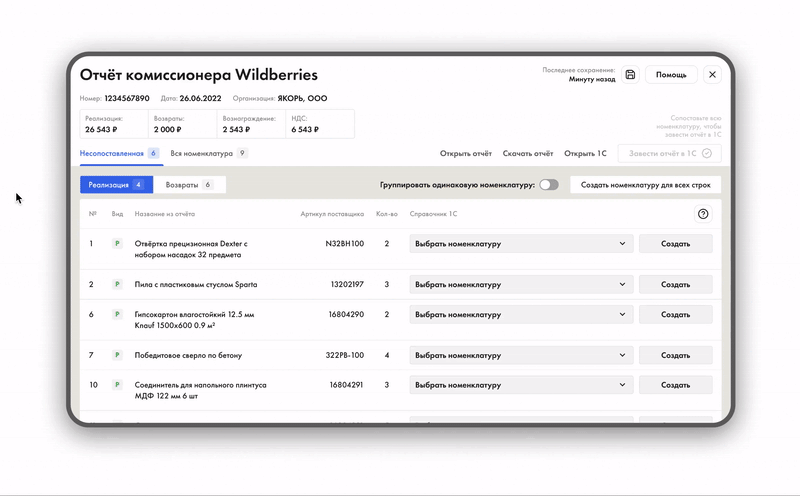Click Открыть 1С link
The image size is (800, 496).
point(585,153)
